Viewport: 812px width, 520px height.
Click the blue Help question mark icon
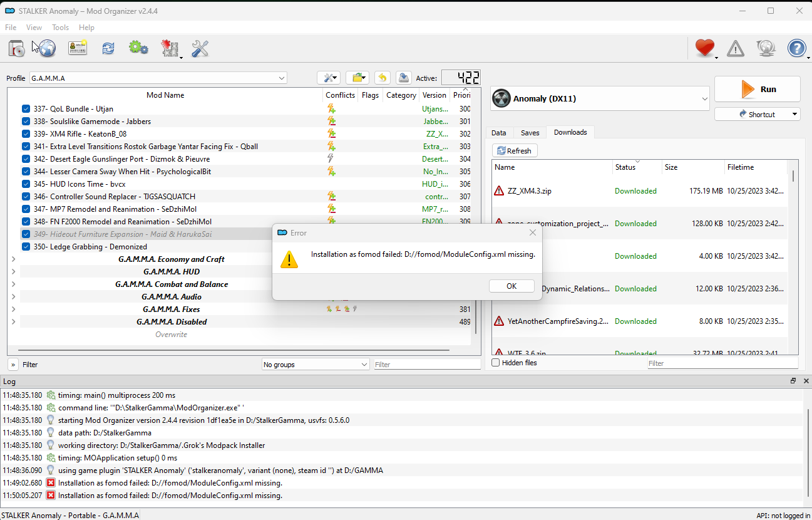(x=797, y=48)
